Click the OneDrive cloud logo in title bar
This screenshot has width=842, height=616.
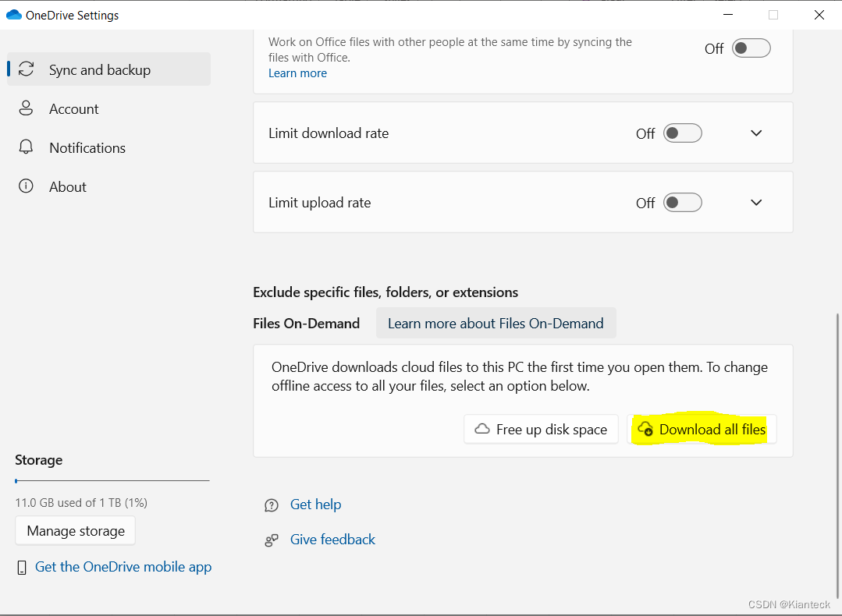point(14,14)
